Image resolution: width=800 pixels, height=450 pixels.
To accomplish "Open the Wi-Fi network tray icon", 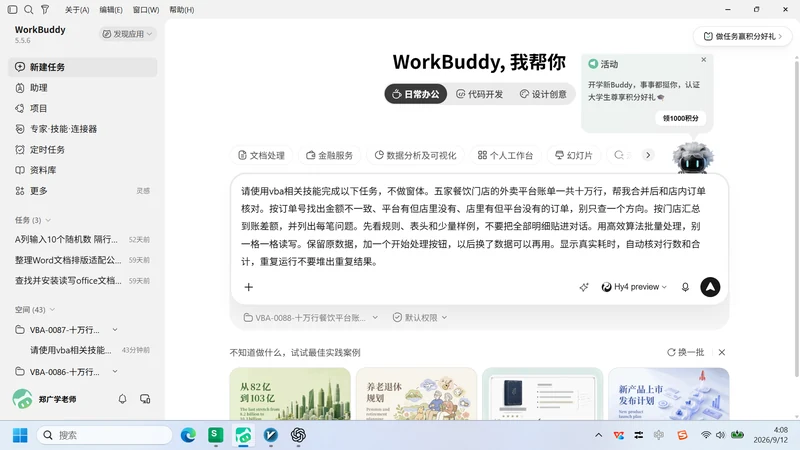I will [706, 435].
